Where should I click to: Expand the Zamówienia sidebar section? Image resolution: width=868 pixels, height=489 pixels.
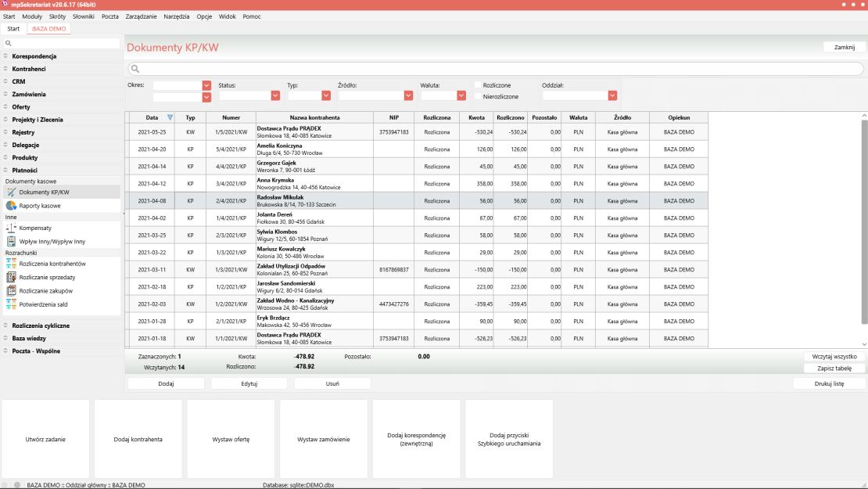(5, 94)
